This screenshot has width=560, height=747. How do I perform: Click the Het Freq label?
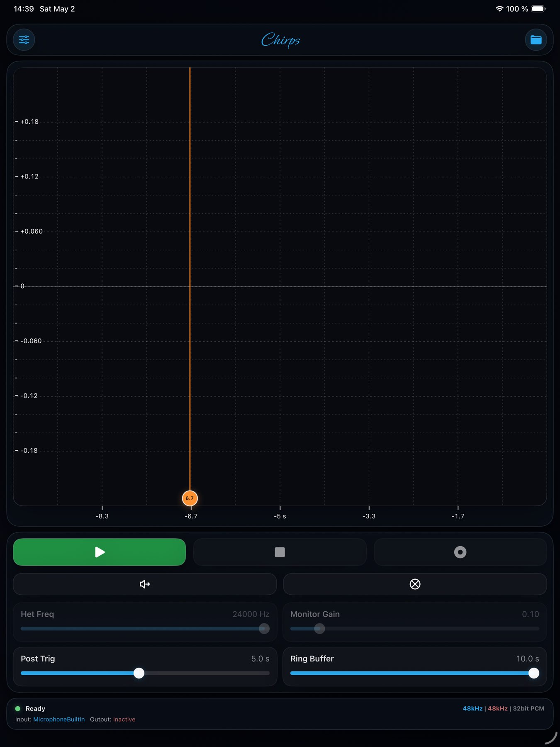[37, 614]
